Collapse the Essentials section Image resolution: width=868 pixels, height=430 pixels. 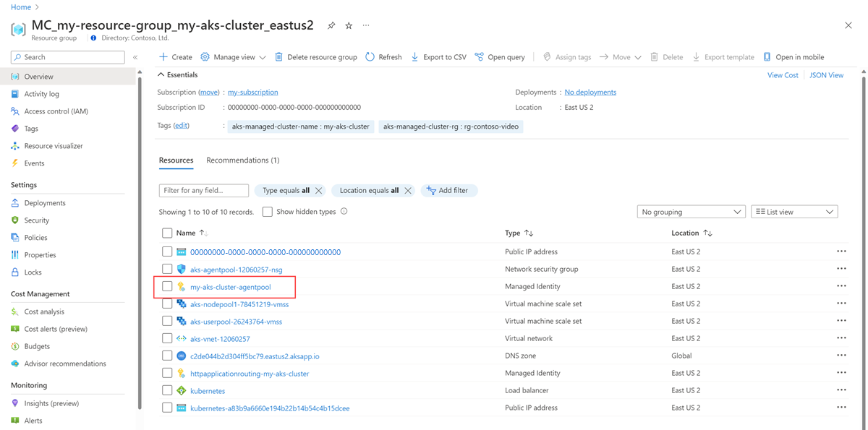pos(178,74)
